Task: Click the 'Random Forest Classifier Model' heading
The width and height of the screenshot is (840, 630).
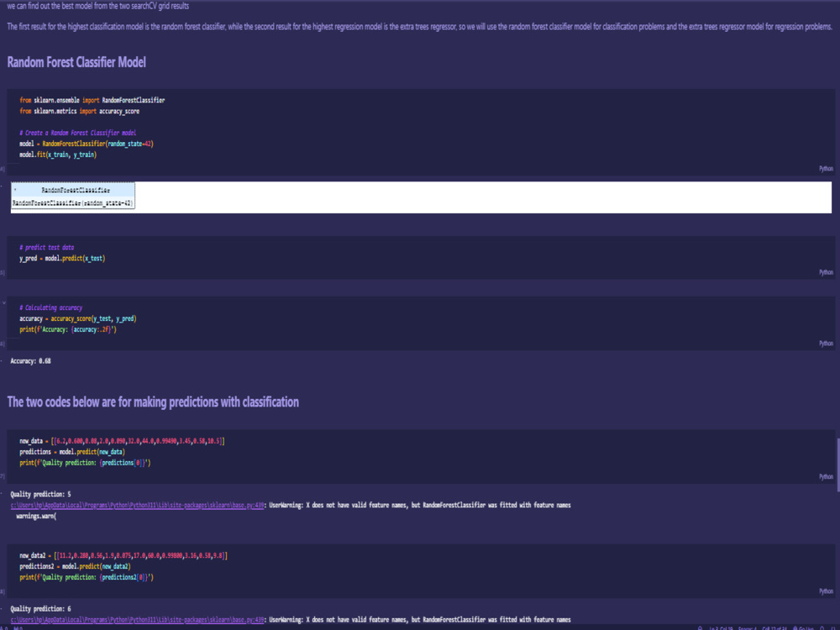Action: (76, 62)
